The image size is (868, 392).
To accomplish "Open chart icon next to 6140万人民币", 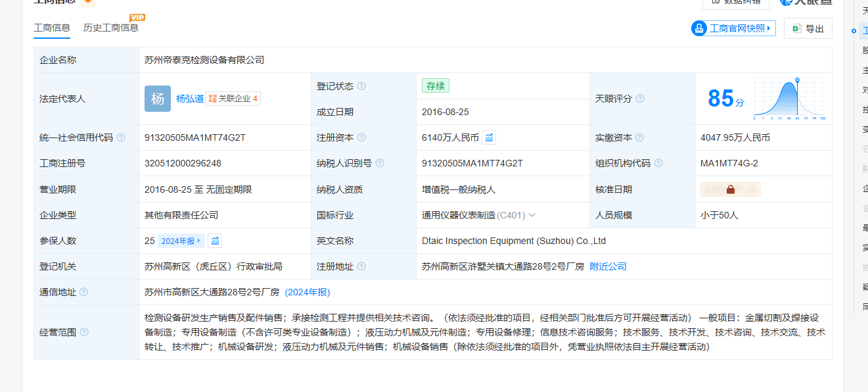I will pos(489,137).
